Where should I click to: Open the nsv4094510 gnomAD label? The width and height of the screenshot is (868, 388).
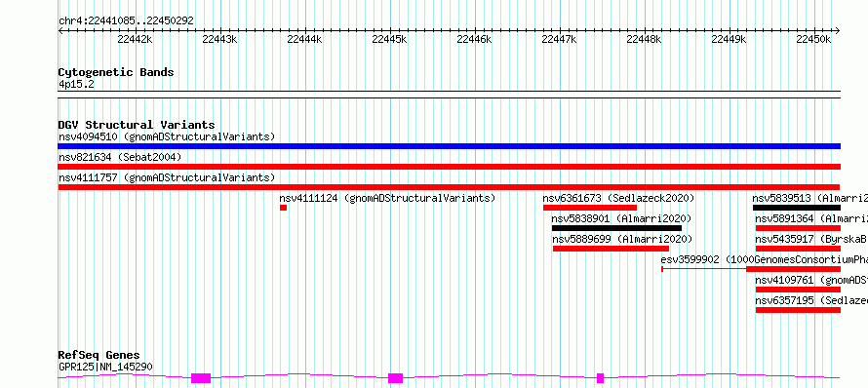[x=167, y=136]
